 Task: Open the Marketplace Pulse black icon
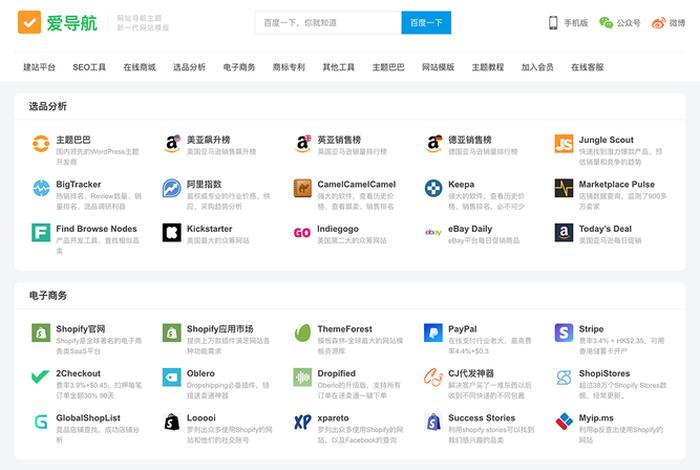tap(564, 188)
